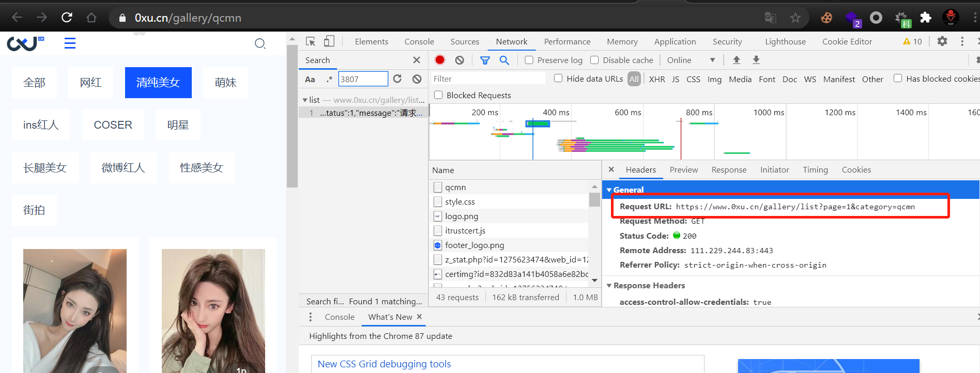This screenshot has height=373, width=980.
Task: Open the Application panel tab
Action: (x=675, y=41)
